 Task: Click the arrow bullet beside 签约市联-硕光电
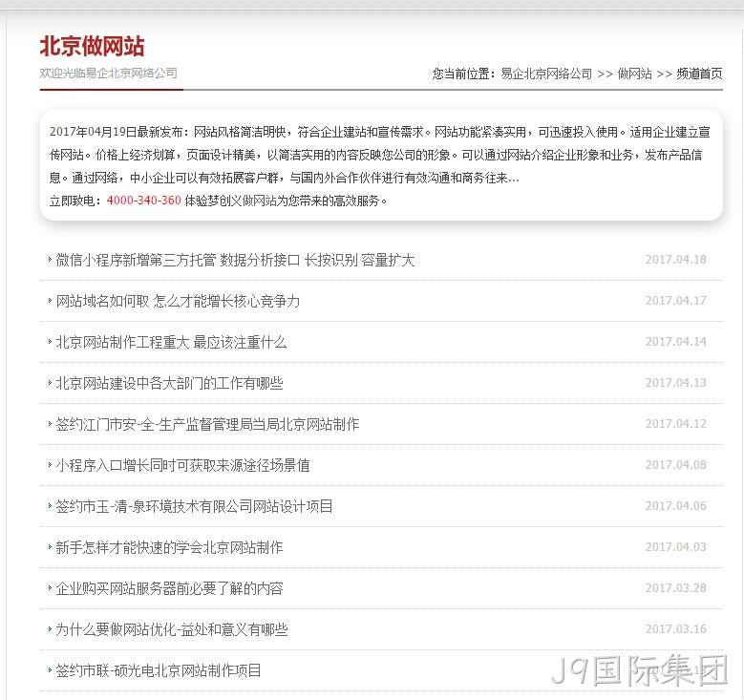pos(50,670)
